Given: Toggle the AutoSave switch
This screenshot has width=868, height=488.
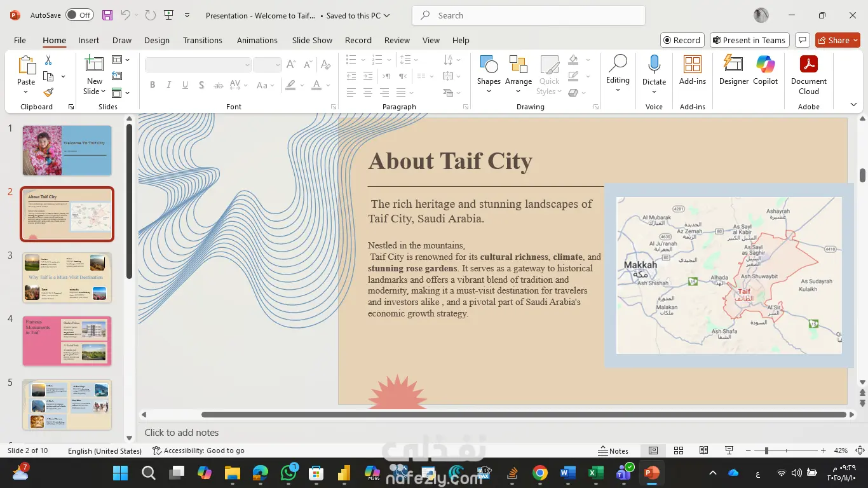Looking at the screenshot, I should (79, 15).
